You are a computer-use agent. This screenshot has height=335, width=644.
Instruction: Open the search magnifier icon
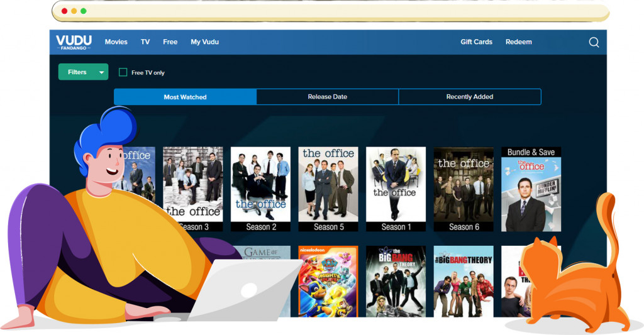click(x=594, y=42)
